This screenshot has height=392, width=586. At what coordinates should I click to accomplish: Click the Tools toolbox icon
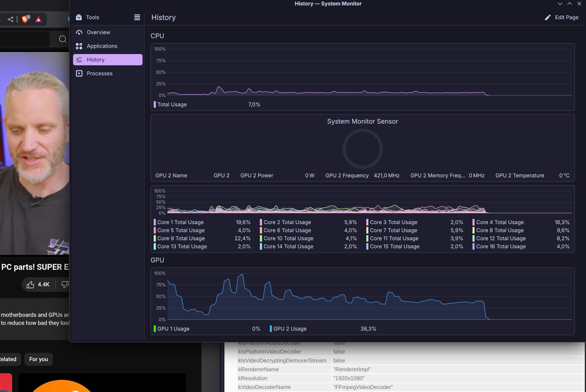pos(79,17)
